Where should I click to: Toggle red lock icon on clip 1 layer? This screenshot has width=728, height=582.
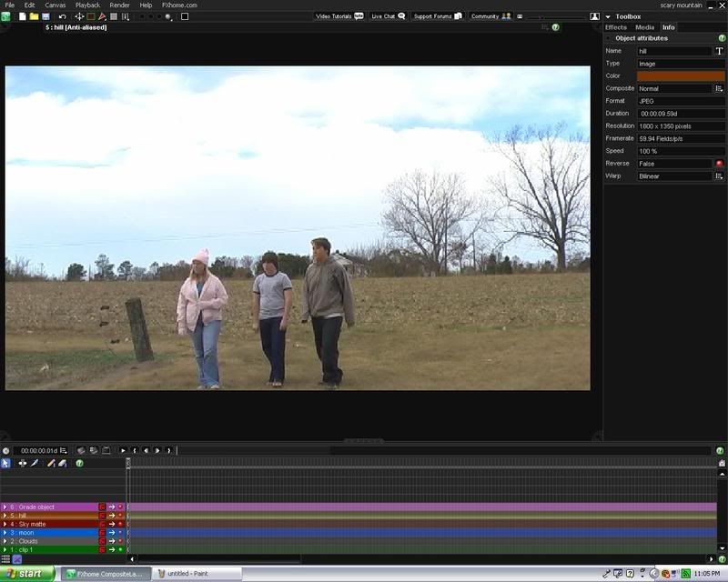(x=102, y=549)
